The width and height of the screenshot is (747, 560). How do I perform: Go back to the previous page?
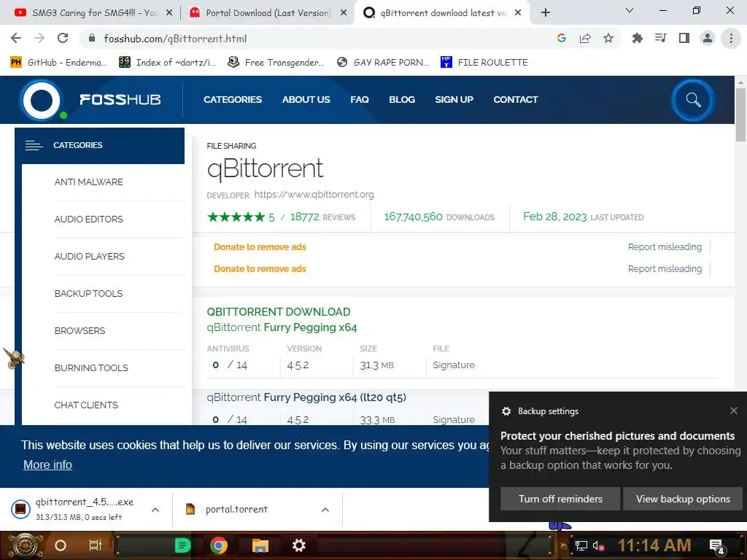16,39
